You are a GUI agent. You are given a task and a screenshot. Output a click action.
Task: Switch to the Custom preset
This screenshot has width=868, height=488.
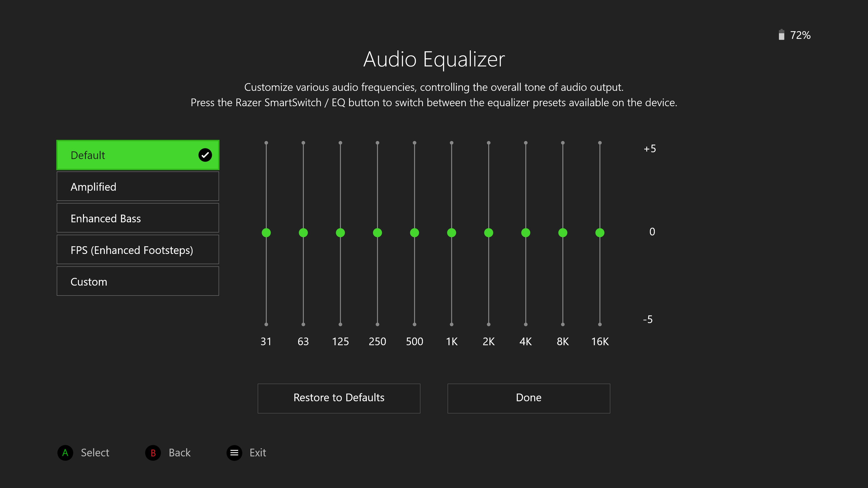pos(137,282)
